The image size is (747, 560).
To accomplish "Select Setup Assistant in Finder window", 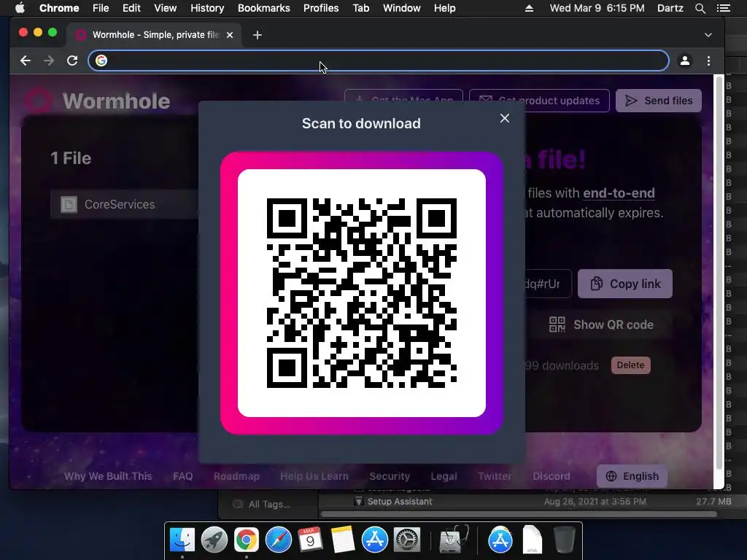I will pos(399,502).
